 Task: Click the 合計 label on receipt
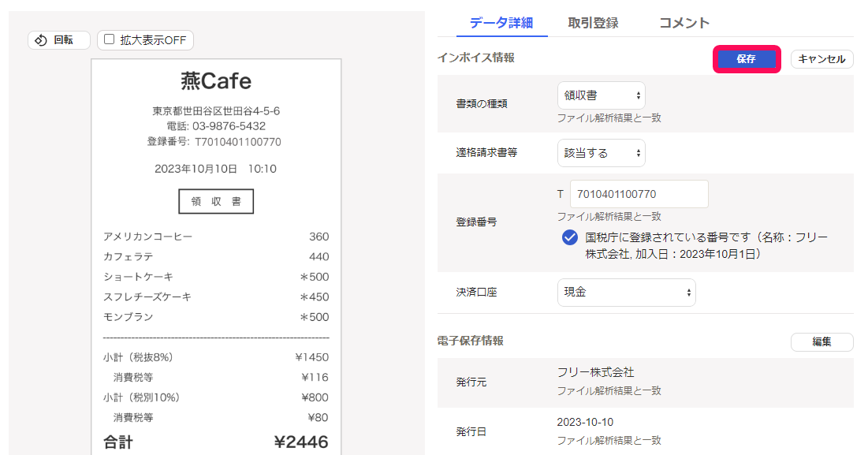[118, 442]
